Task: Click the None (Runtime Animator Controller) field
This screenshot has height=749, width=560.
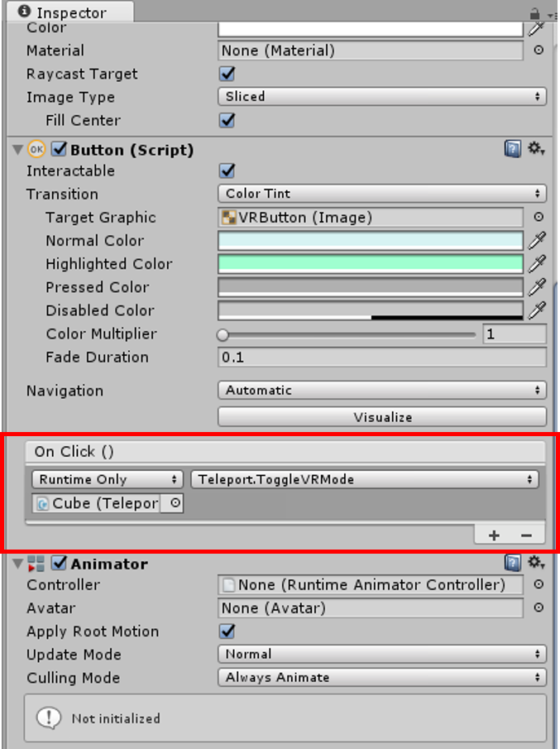Action: [x=371, y=584]
